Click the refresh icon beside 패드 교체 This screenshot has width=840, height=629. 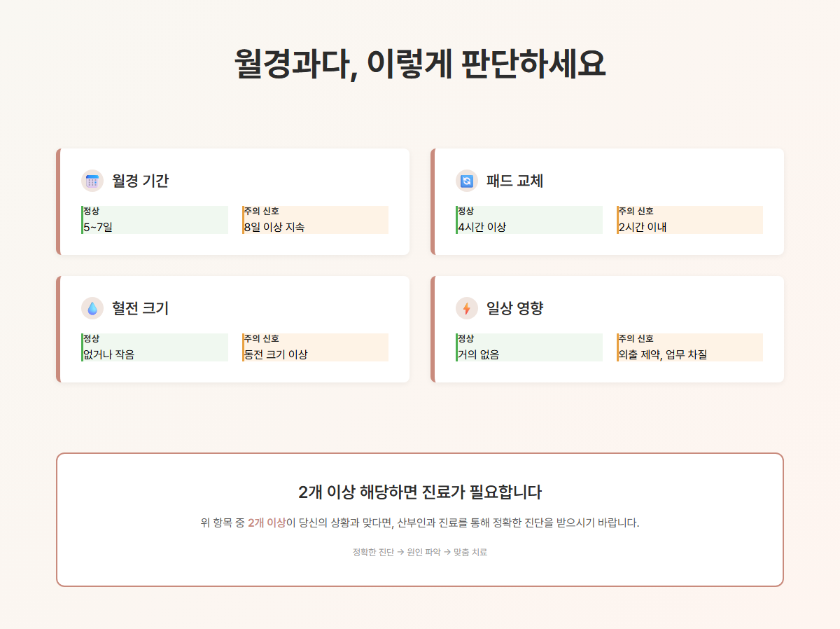[467, 181]
